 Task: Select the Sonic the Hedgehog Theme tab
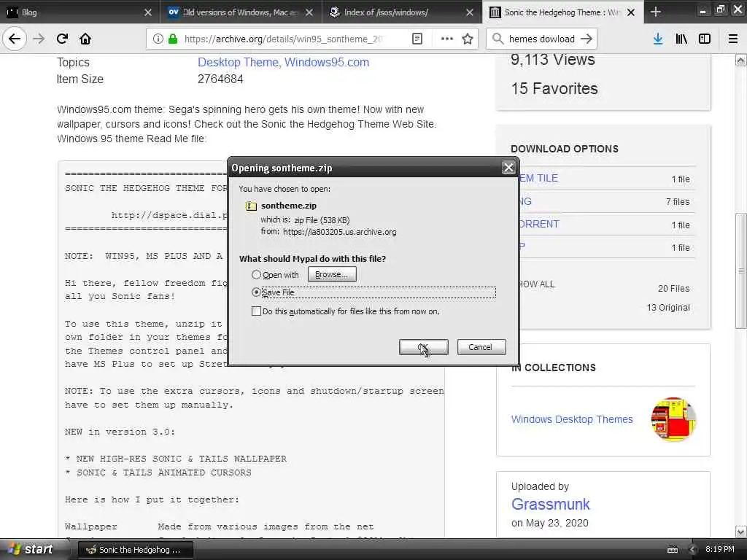pyautogui.click(x=562, y=12)
